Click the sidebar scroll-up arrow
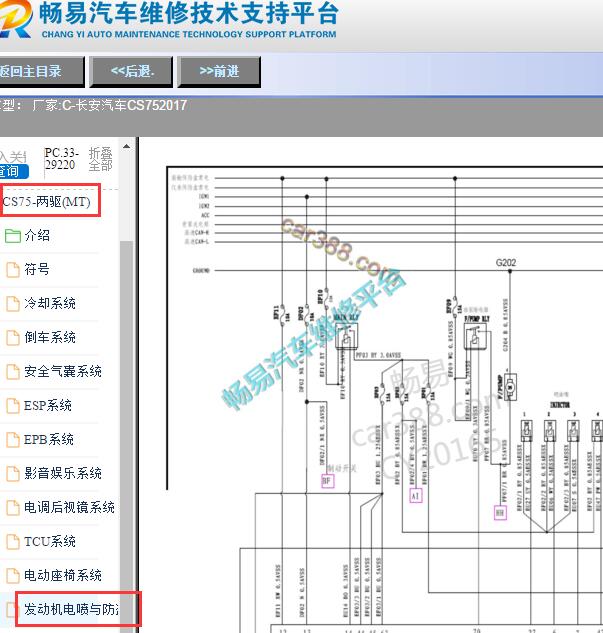 click(126, 147)
